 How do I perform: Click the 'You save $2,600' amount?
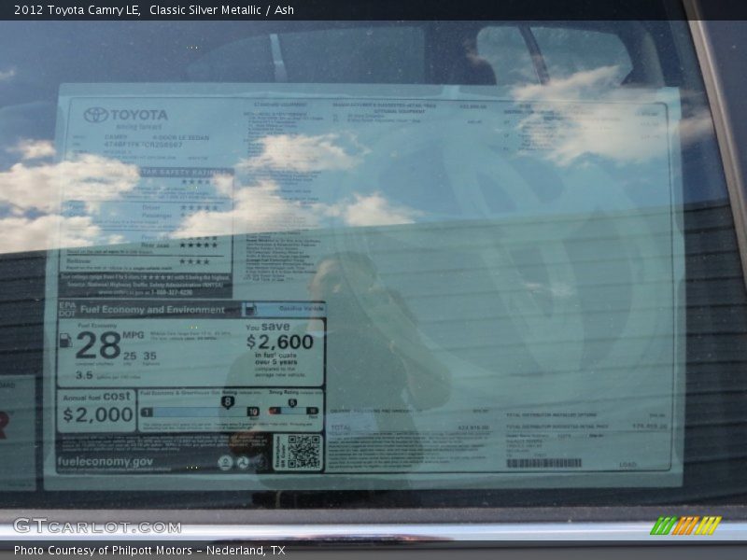(x=280, y=342)
